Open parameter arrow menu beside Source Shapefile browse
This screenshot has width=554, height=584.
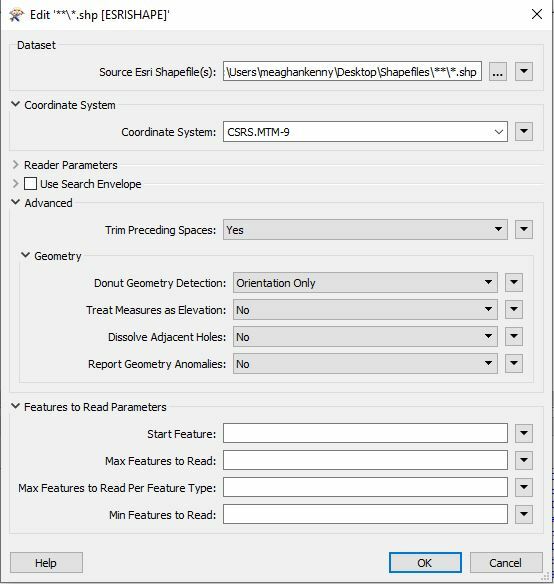524,72
